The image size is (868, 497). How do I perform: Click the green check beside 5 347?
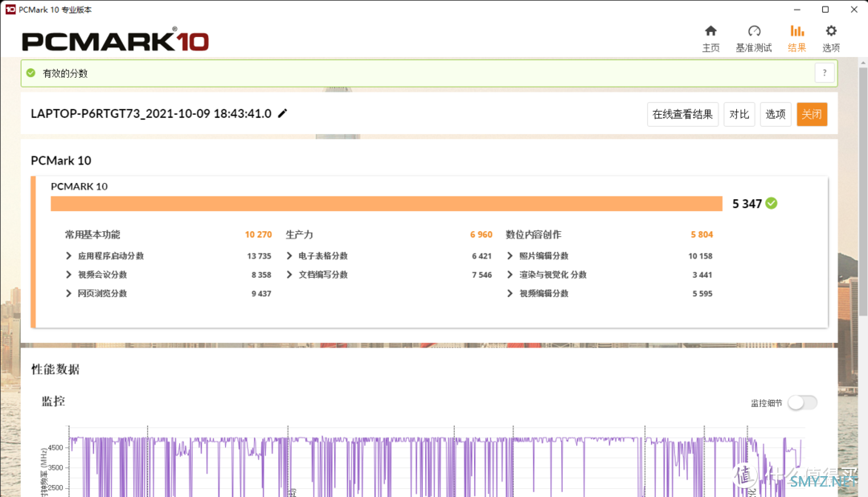pyautogui.click(x=771, y=203)
